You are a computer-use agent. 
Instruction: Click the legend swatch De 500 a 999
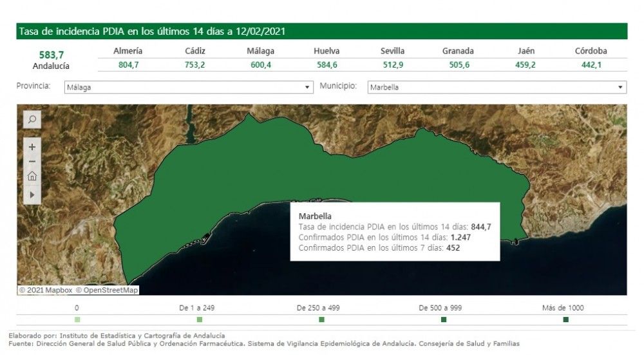[444, 320]
